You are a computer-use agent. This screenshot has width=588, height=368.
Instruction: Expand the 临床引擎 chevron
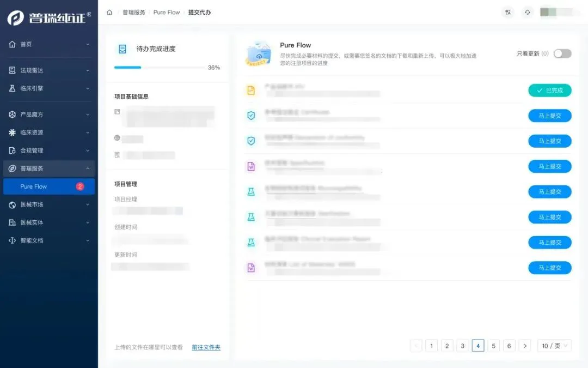(88, 88)
